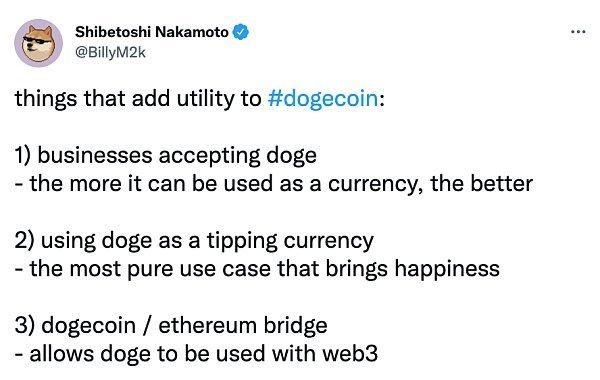Click the word 'better' ending the currency line
This screenshot has height=380, width=600.
point(501,184)
